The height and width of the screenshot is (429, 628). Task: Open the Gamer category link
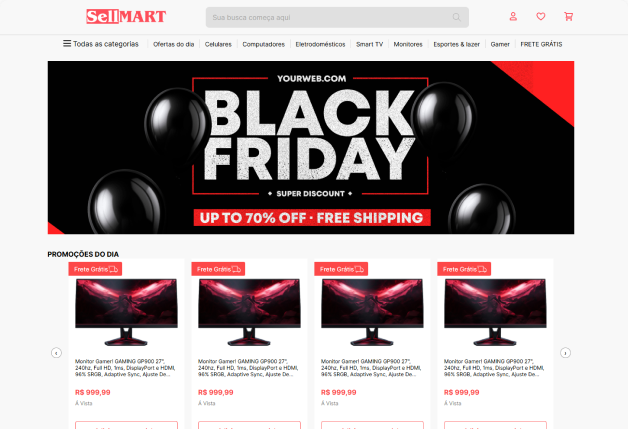(x=500, y=44)
